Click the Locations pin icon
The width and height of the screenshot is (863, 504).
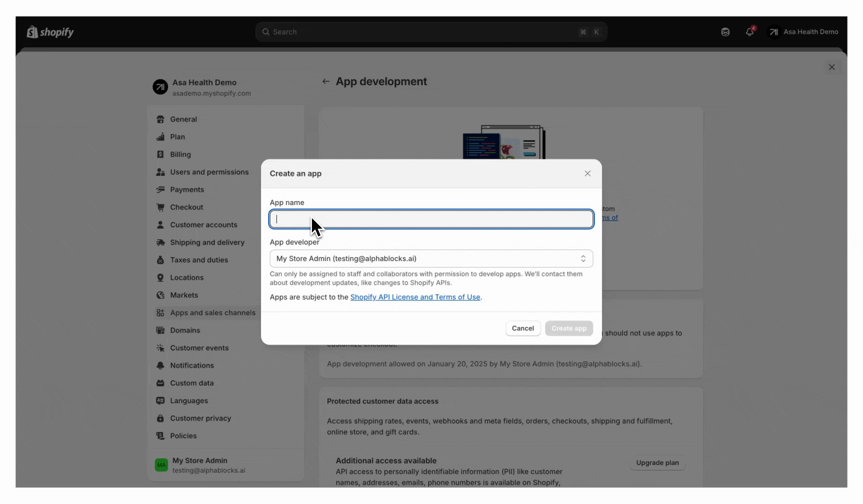[160, 277]
